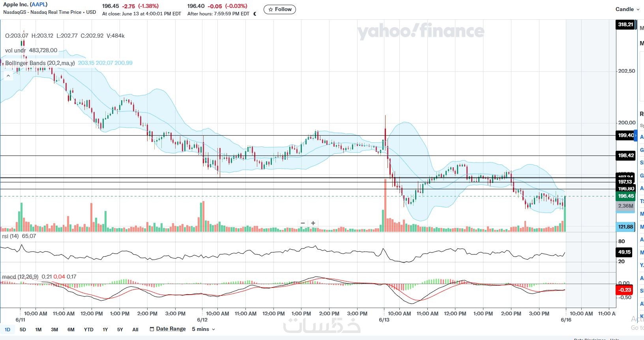
Task: Click the after-hours moon icon
Action: (255, 14)
